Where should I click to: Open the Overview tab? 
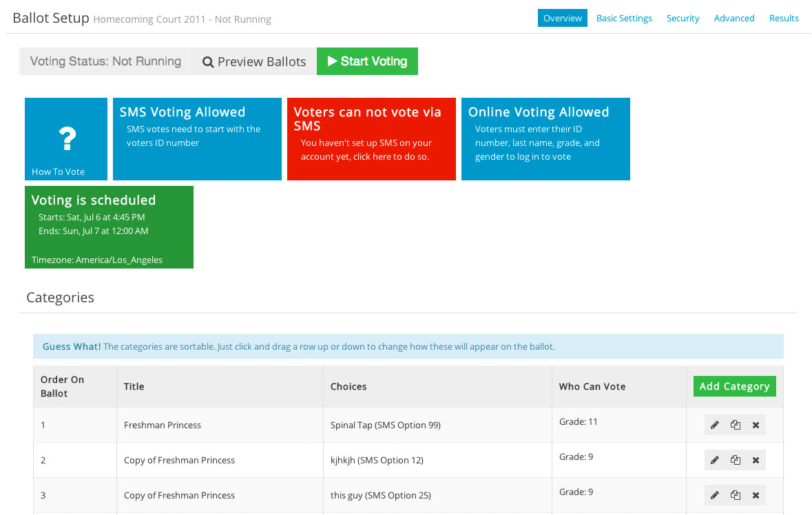(x=563, y=18)
